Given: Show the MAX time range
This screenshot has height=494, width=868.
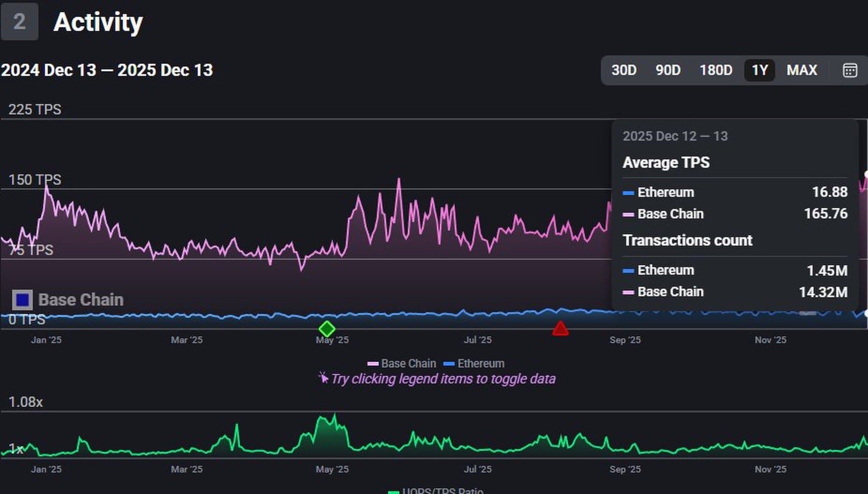Looking at the screenshot, I should coord(802,70).
